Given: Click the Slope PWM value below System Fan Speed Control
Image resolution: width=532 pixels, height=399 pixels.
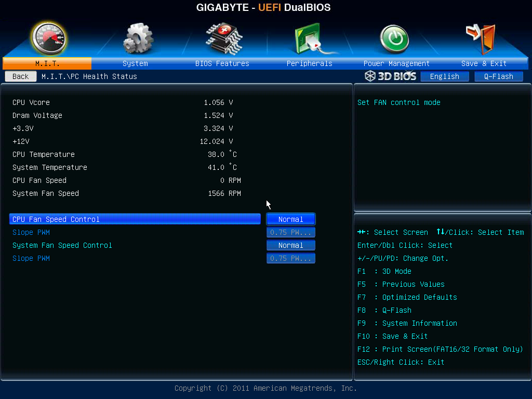Looking at the screenshot, I should (x=291, y=258).
